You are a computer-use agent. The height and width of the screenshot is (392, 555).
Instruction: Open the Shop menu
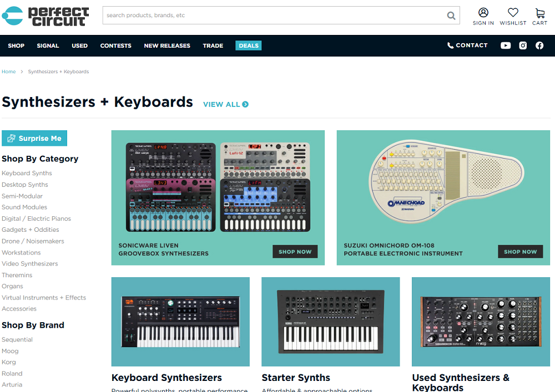click(16, 45)
